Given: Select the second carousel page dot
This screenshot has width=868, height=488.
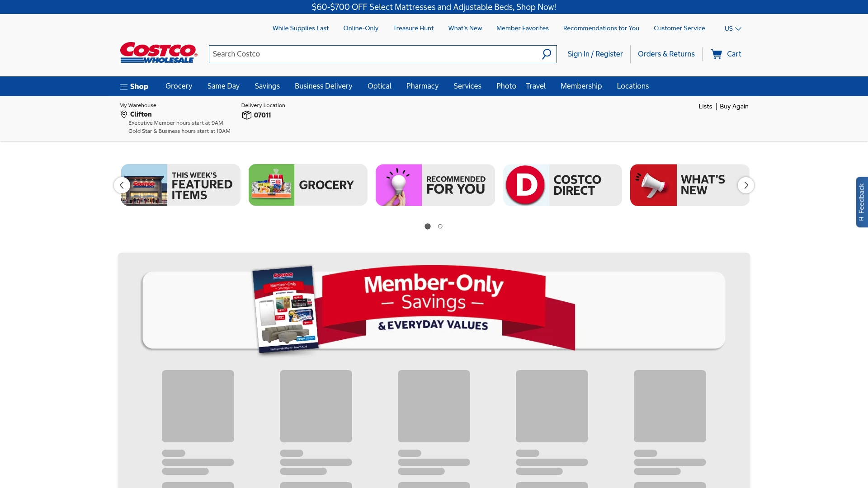Looking at the screenshot, I should pos(440,226).
